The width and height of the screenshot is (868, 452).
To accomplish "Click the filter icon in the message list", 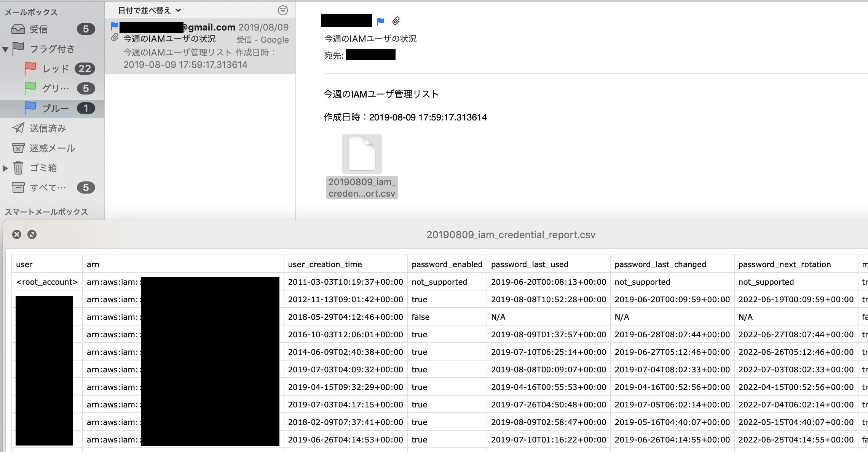I will tap(282, 10).
